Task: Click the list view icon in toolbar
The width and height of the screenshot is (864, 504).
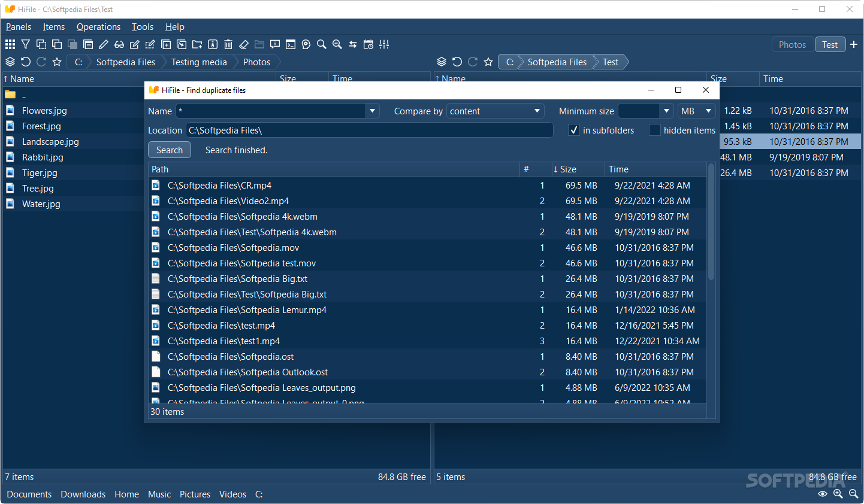Action: pyautogui.click(x=88, y=44)
